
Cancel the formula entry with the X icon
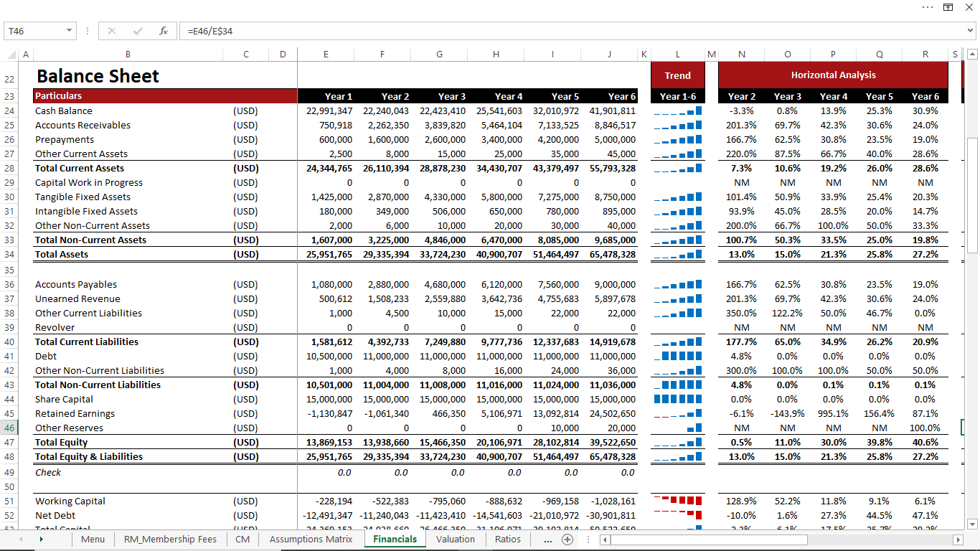[112, 31]
